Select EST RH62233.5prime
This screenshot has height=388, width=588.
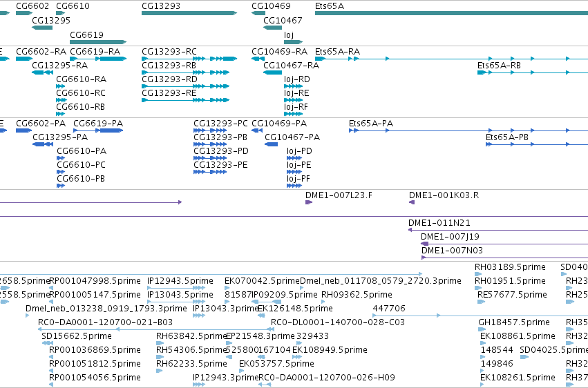click(x=191, y=364)
